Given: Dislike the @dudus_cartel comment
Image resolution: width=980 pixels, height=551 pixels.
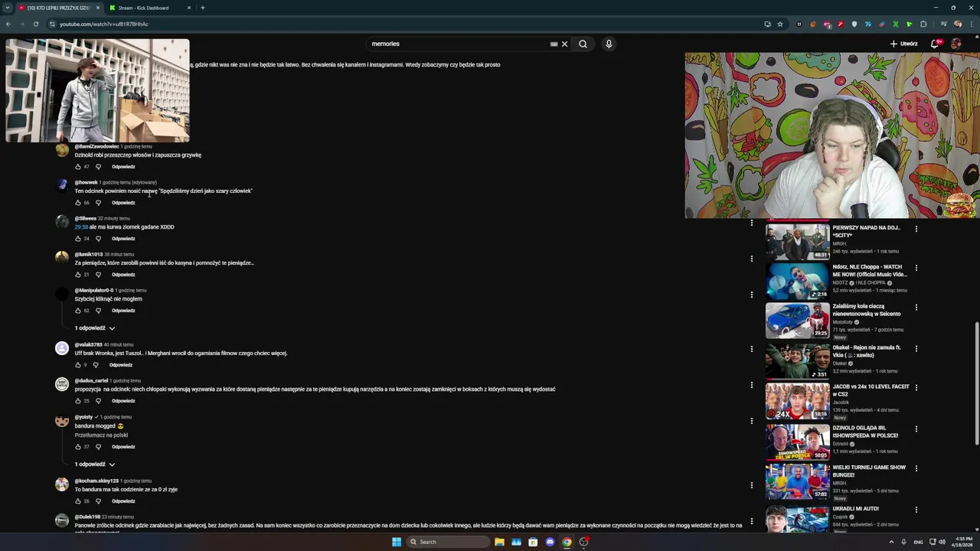Looking at the screenshot, I should 98,401.
